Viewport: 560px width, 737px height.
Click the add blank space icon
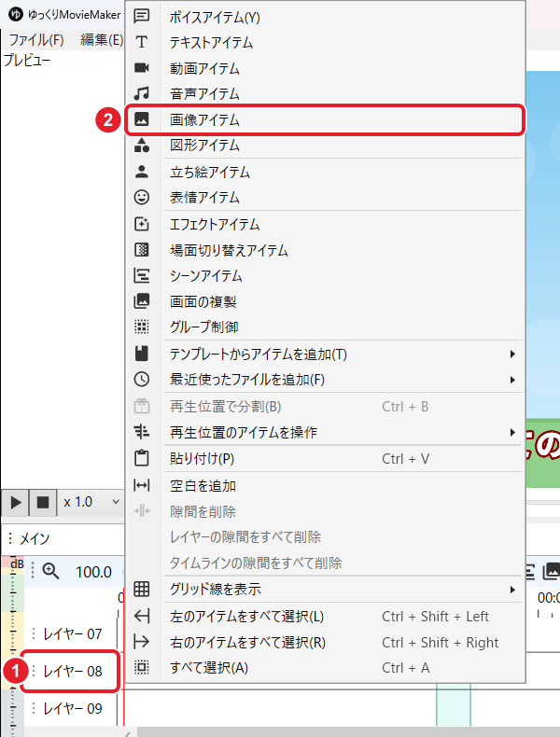click(142, 485)
